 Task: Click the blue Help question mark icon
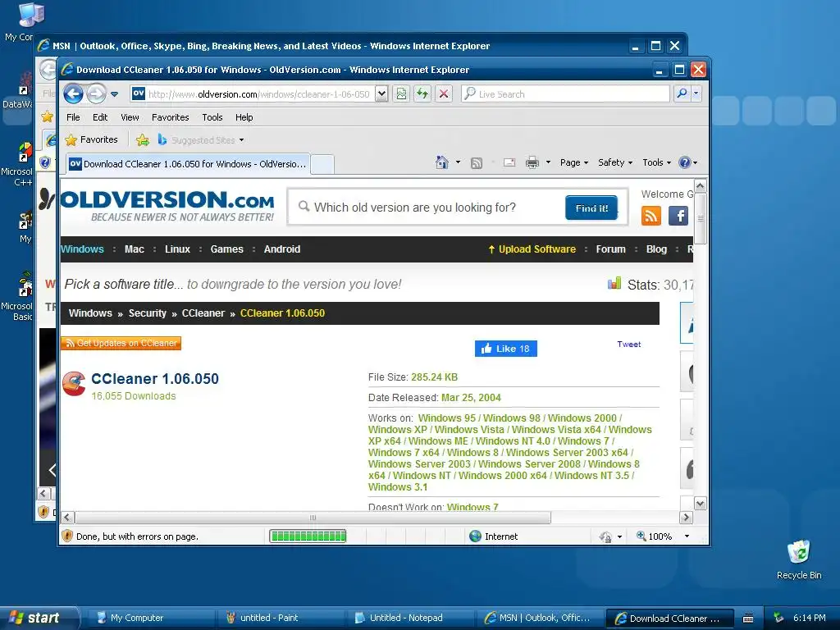pyautogui.click(x=685, y=162)
